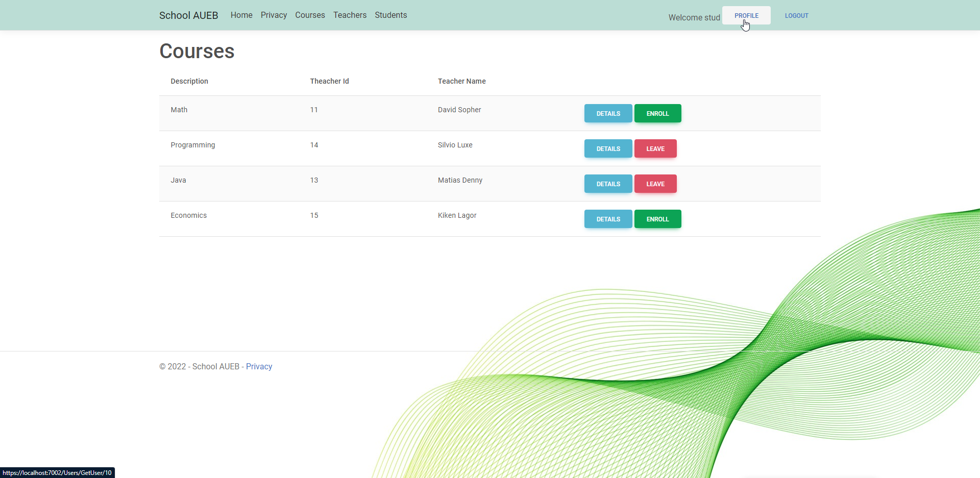This screenshot has height=478, width=980.
Task: Show Details for the Java course
Action: [x=608, y=184]
